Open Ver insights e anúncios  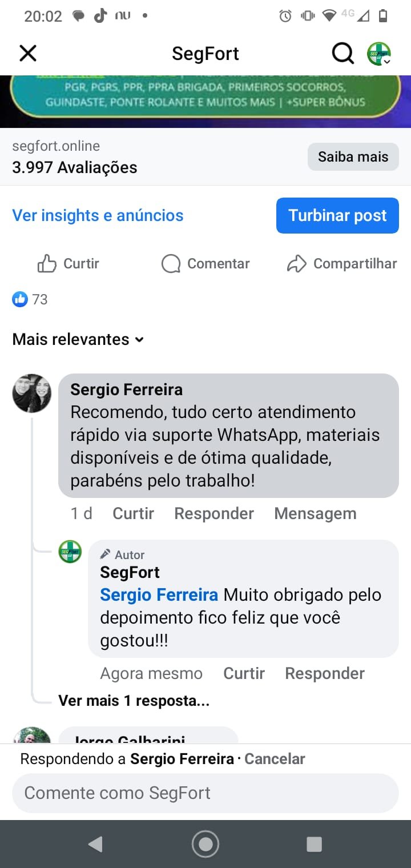pyautogui.click(x=98, y=215)
